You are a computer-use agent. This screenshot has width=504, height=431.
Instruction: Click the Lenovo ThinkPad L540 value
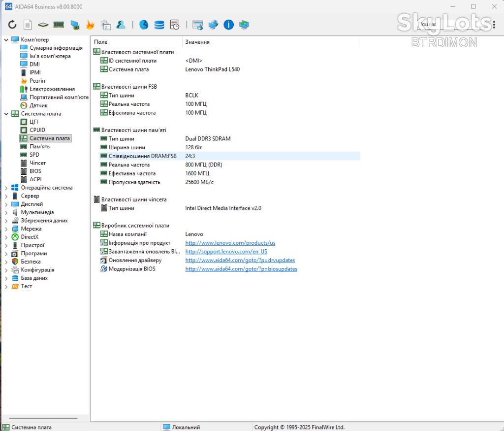[213, 69]
